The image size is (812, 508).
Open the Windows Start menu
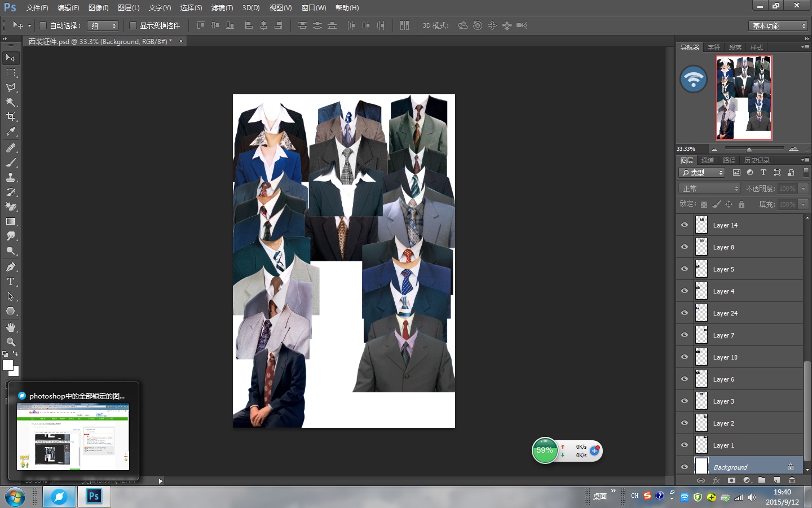(x=15, y=497)
